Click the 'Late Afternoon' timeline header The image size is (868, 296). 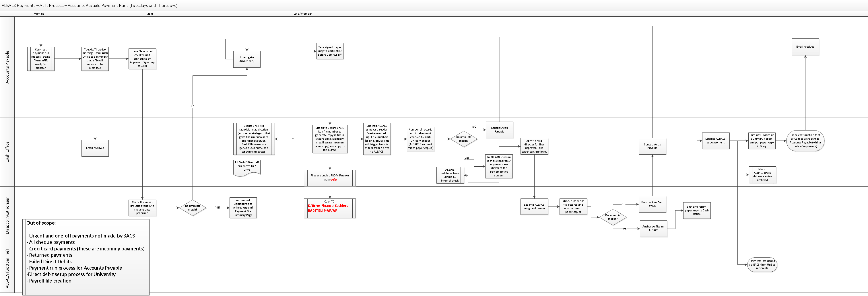[303, 14]
